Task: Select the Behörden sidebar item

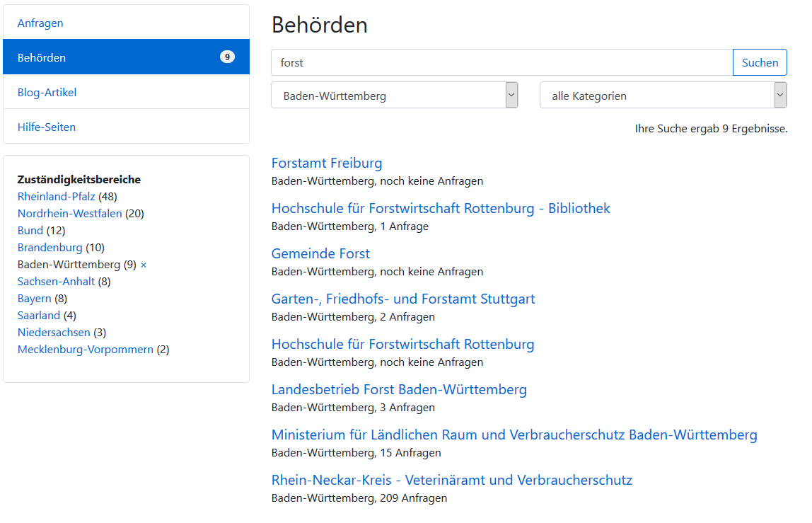Action: (126, 57)
